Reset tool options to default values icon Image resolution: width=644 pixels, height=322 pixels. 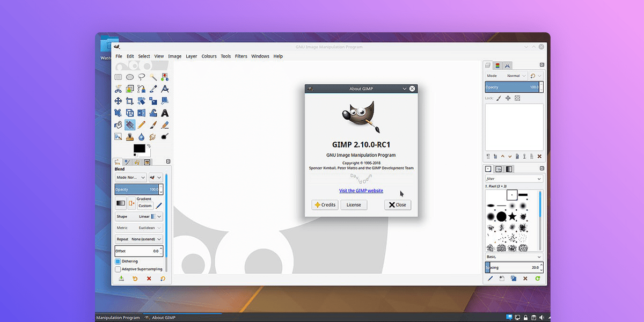(x=162, y=279)
